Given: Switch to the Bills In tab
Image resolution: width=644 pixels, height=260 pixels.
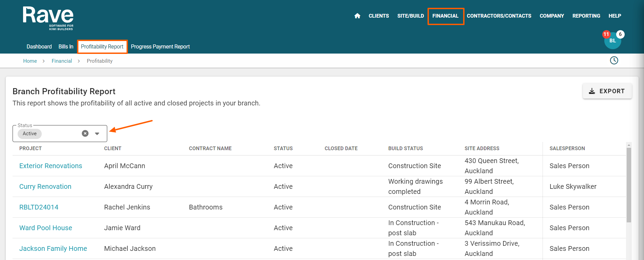Looking at the screenshot, I should 66,47.
